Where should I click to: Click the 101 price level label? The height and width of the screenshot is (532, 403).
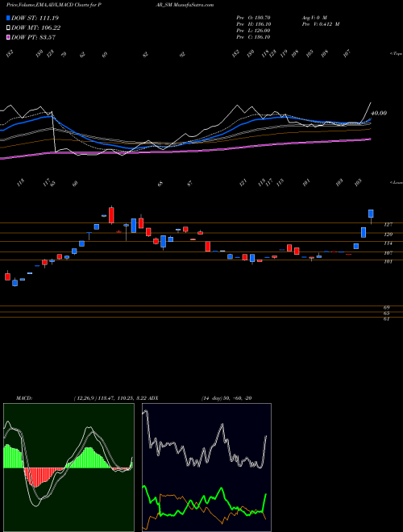point(388,262)
